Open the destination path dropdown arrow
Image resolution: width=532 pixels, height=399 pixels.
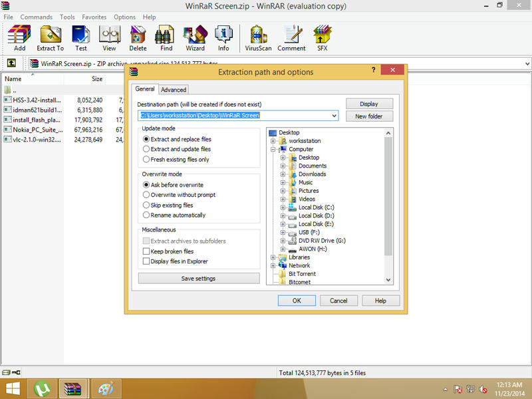[334, 115]
